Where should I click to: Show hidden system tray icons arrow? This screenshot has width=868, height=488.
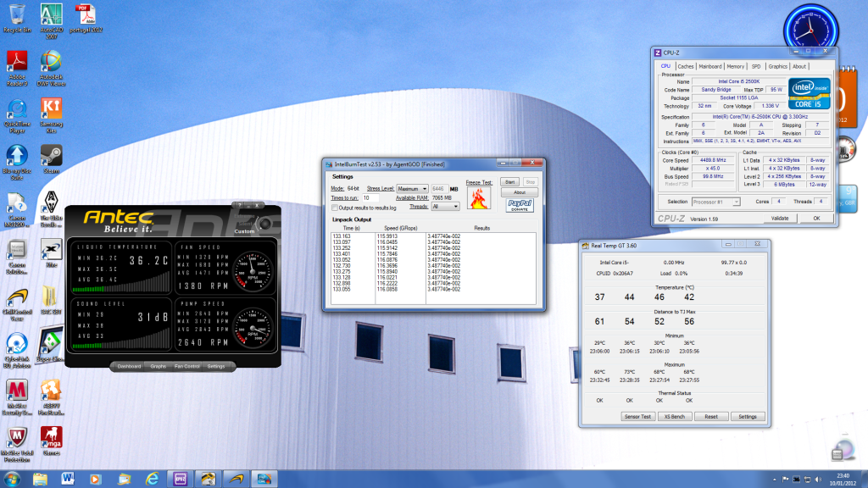point(775,480)
